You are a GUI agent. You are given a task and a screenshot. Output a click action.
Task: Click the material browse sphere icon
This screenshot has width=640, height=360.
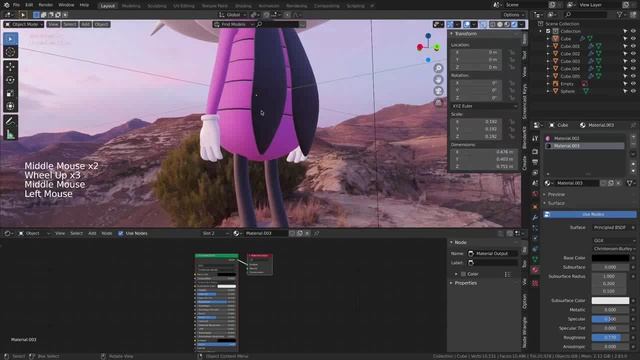click(548, 183)
